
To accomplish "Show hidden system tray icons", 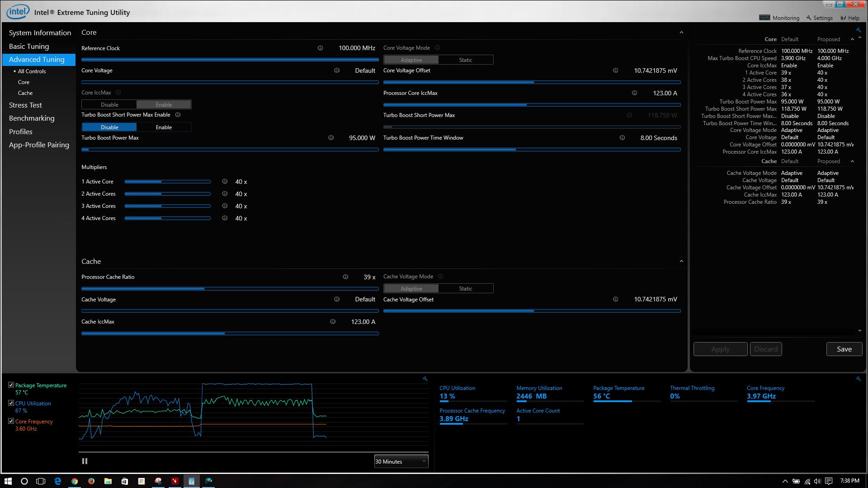I will point(785,481).
